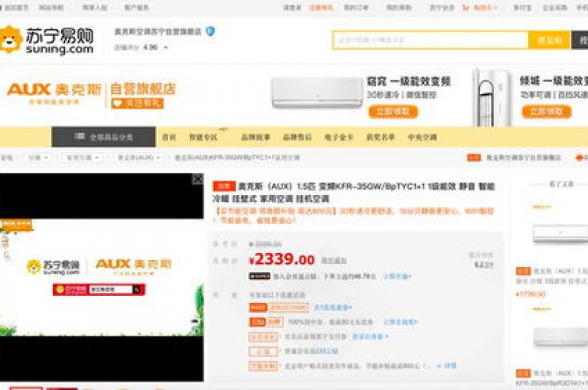Click the orange follow-store gift button

pyautogui.click(x=137, y=103)
